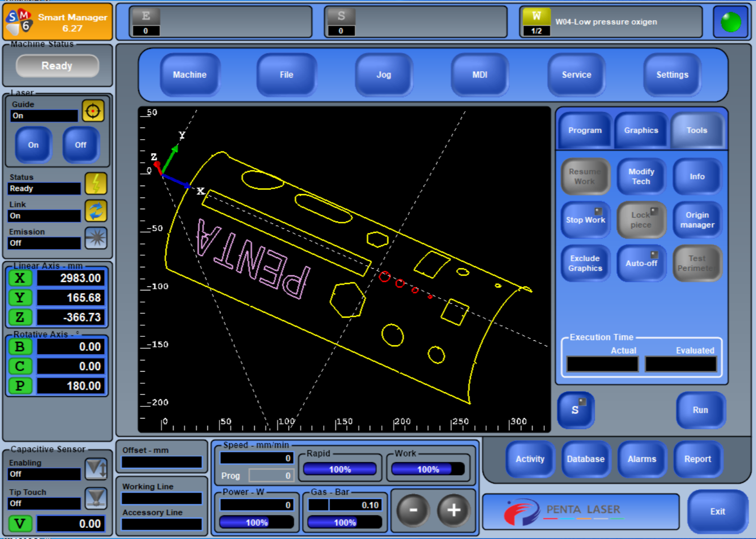Screen dimensions: 756x539
Task: Click the laser guide crosshair icon
Action: pos(93,111)
